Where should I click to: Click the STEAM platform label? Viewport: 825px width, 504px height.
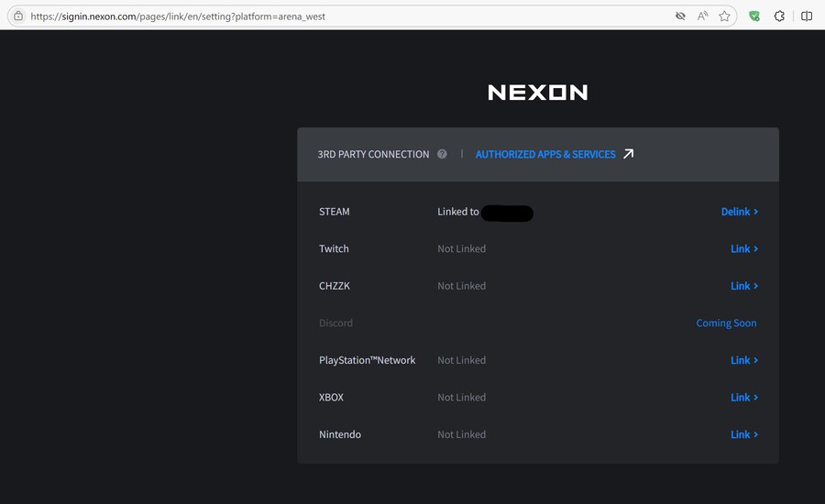(x=334, y=212)
